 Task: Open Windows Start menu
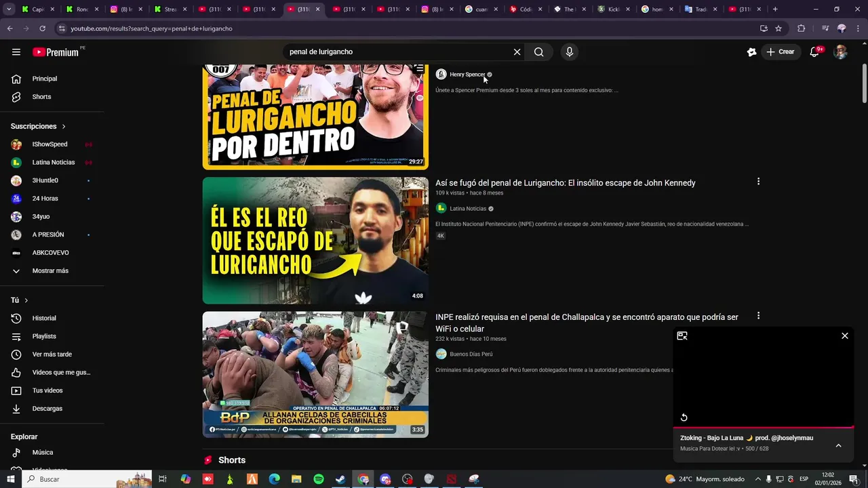[11, 479]
